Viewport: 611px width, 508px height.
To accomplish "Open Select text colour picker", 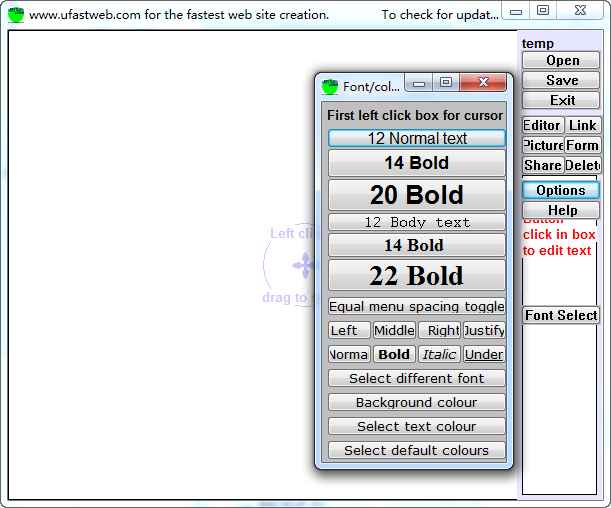I will (417, 426).
